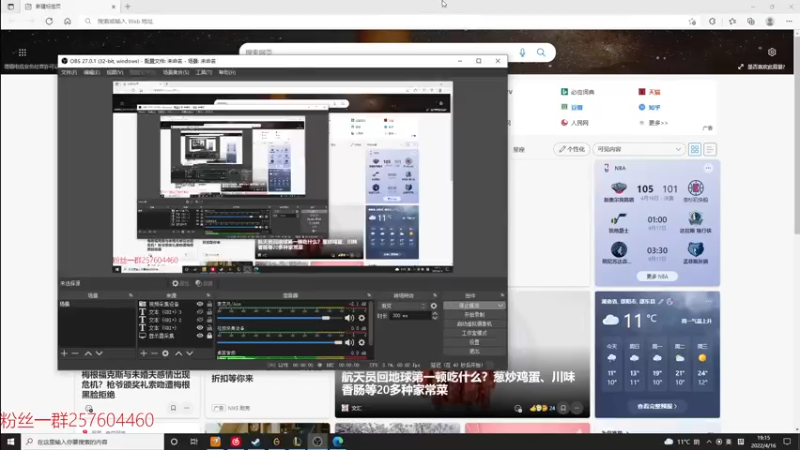Open the 可见内容 dropdown on new tab page
Viewport: 800px width, 450px height.
click(638, 149)
